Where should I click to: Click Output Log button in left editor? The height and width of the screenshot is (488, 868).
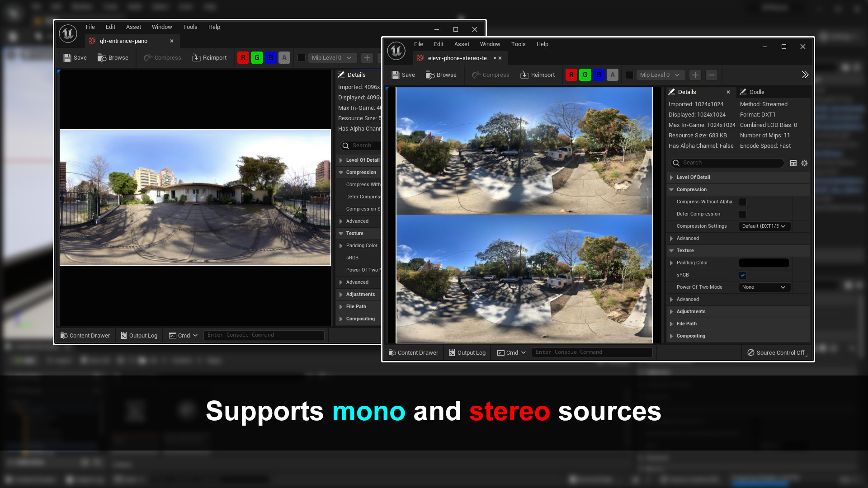click(x=139, y=335)
